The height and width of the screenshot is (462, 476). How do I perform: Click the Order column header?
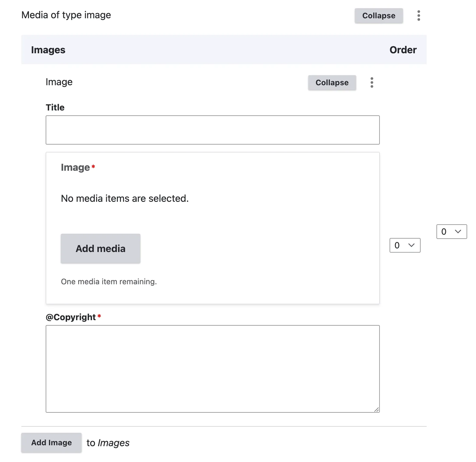[x=403, y=50]
